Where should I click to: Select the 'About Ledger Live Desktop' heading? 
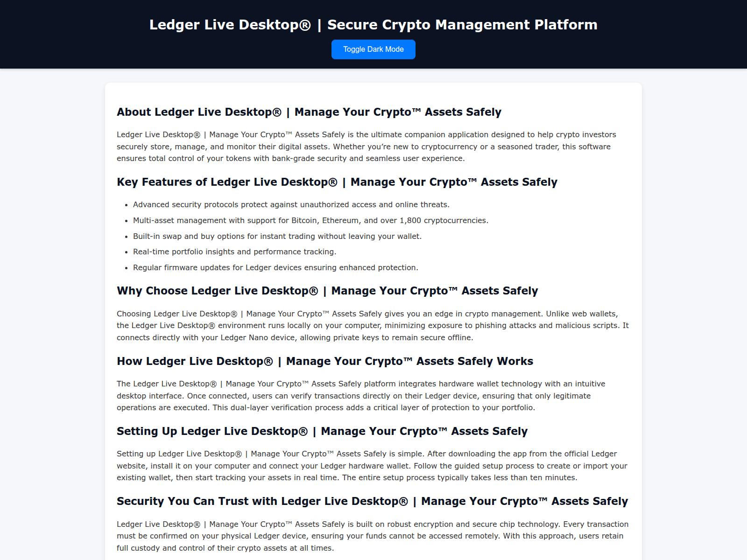pos(309,112)
